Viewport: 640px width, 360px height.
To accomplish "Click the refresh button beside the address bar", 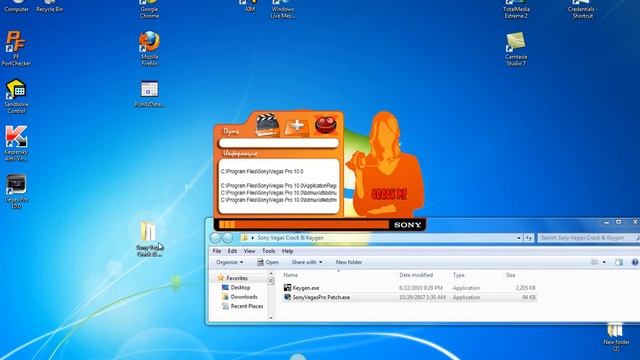I will 529,238.
